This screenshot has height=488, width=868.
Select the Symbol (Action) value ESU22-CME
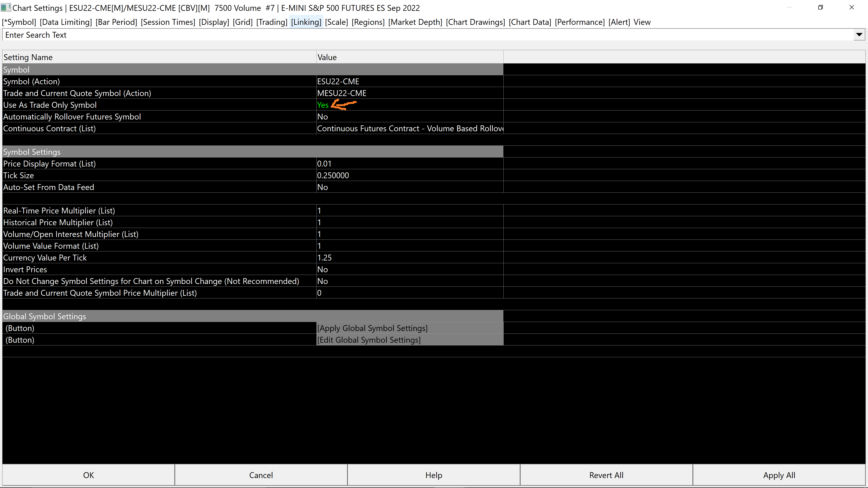[338, 82]
